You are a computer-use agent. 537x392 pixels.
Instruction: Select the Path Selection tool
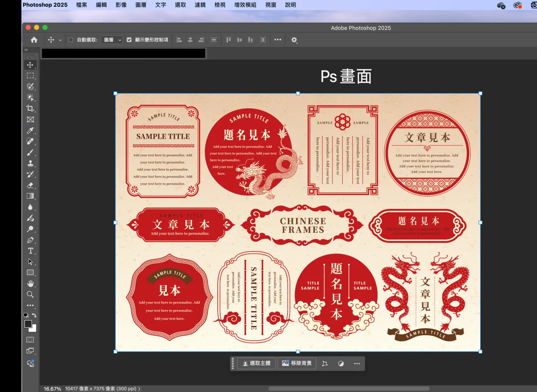[30, 262]
